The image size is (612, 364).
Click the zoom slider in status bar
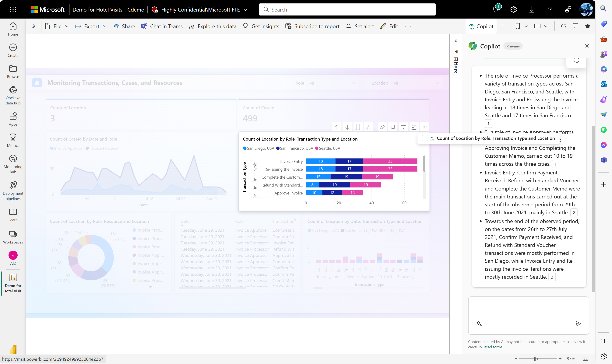point(535,359)
